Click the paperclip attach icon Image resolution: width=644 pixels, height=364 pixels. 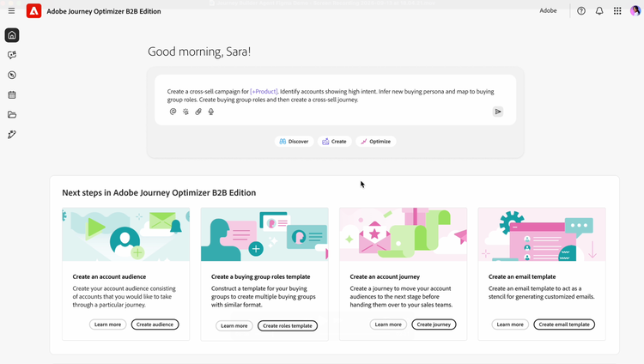pos(198,112)
